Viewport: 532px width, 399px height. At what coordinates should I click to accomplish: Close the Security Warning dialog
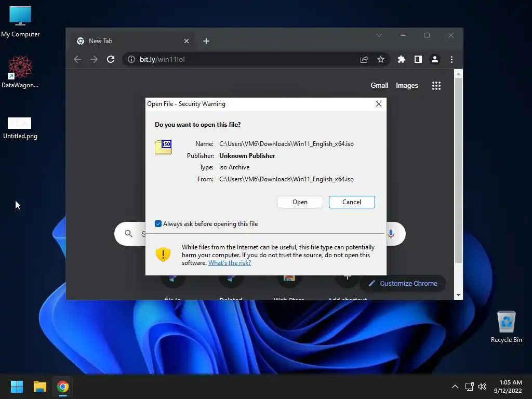379,104
